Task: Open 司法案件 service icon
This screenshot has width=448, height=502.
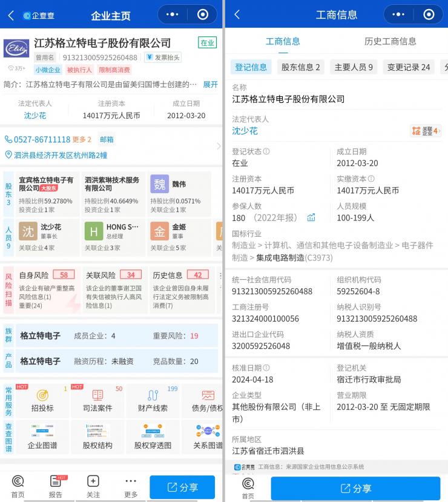Action: (97, 401)
